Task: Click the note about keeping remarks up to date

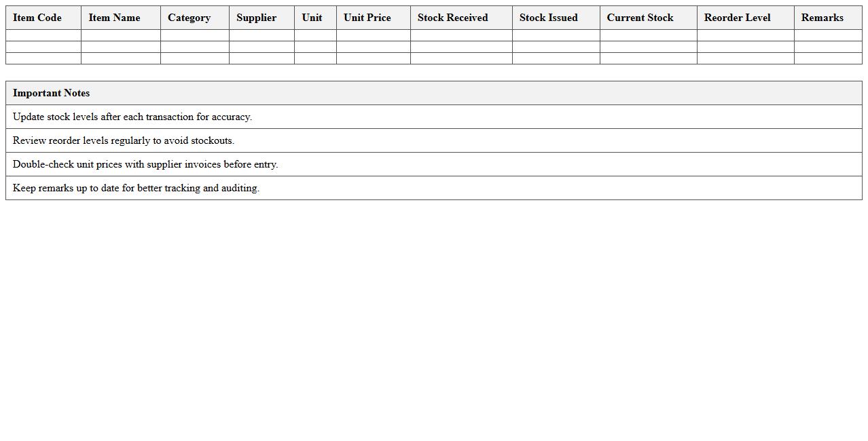Action: (x=136, y=188)
